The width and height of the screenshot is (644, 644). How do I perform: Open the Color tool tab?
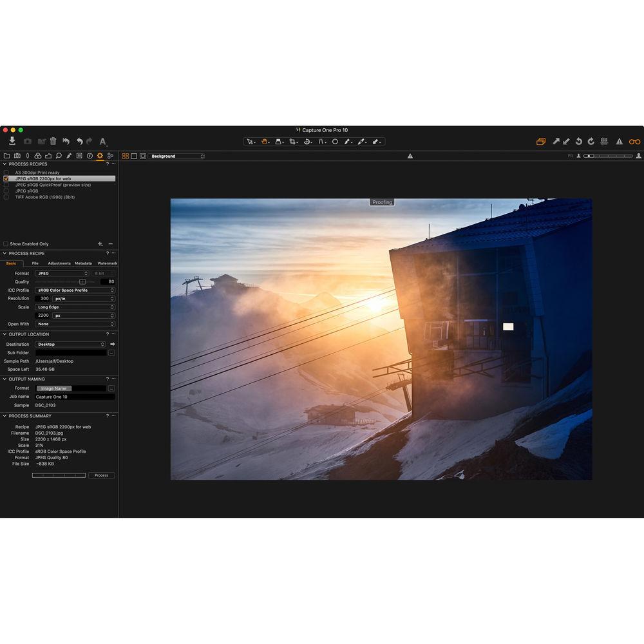click(37, 155)
